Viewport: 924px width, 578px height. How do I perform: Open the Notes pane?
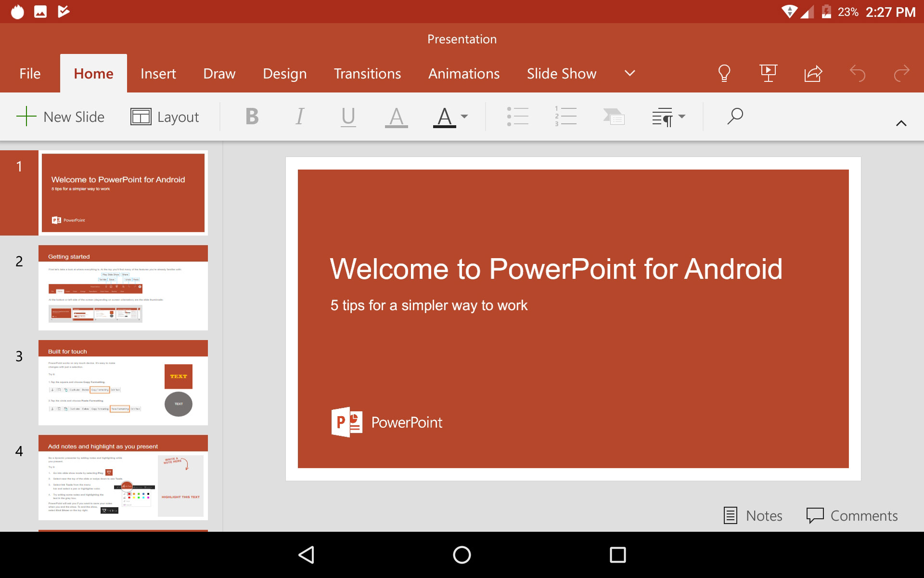coord(753,515)
